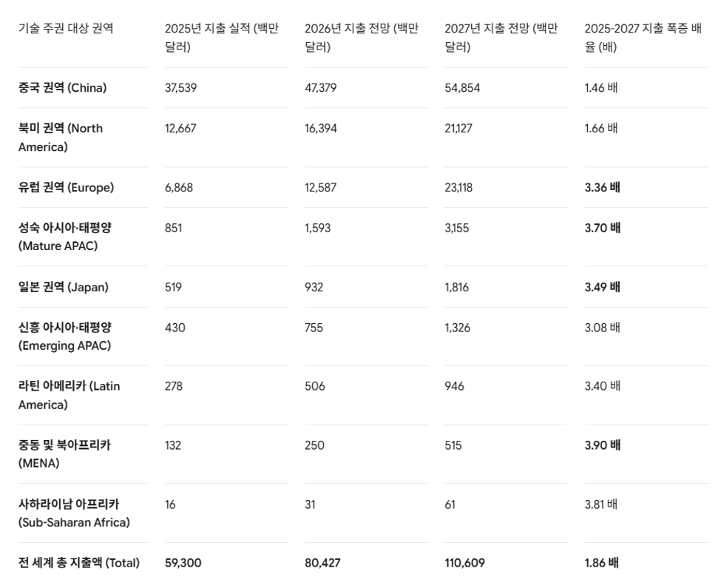
Task: Select the 북미 권역 (North America) row label
Action: click(61, 138)
